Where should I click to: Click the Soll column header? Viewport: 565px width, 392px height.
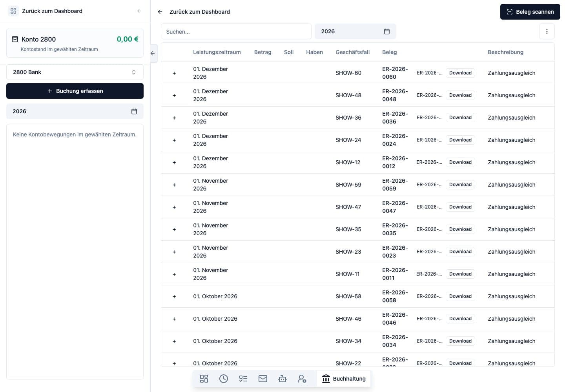coord(289,52)
